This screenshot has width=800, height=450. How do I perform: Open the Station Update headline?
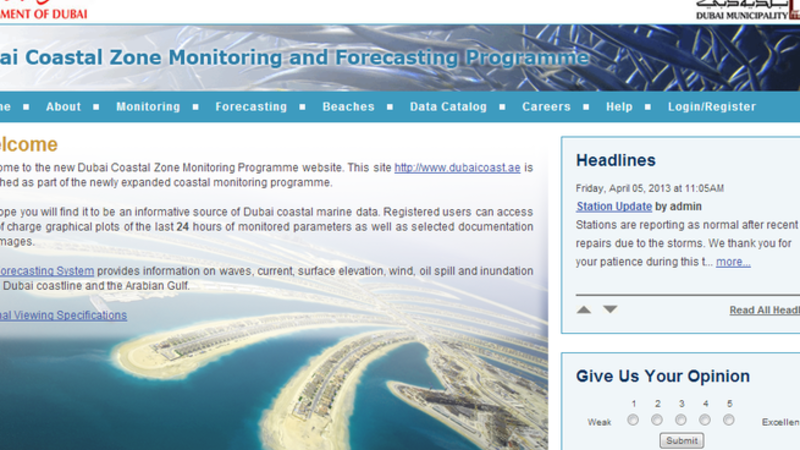coord(614,206)
